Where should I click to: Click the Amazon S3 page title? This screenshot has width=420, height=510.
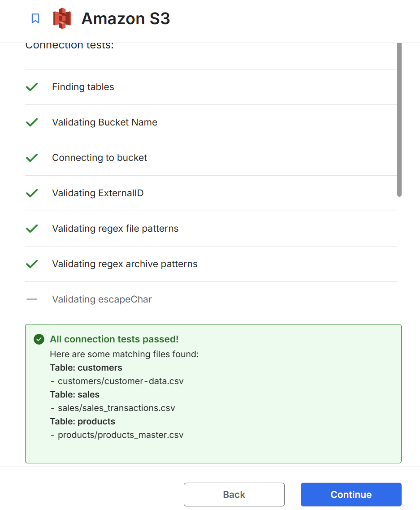[126, 19]
